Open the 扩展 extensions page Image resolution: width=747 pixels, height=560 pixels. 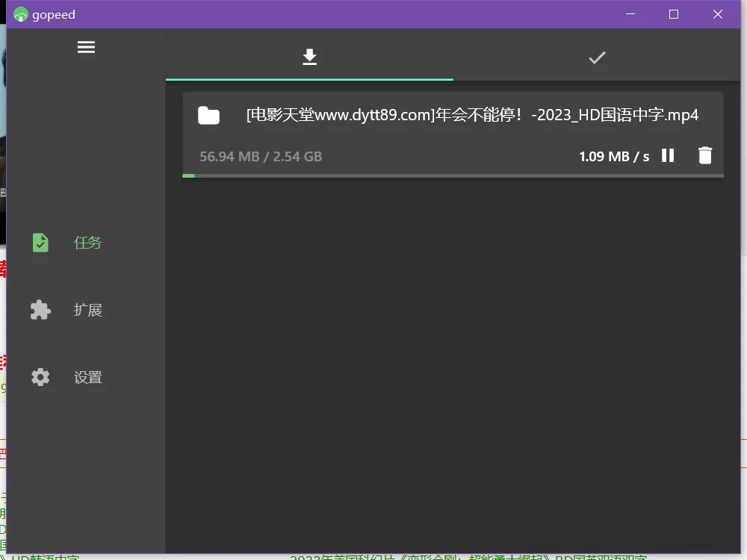coord(86,310)
